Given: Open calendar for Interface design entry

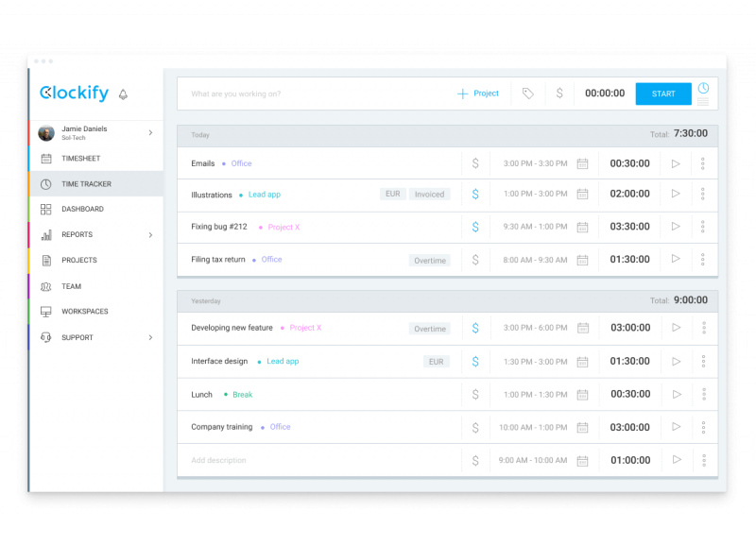Looking at the screenshot, I should point(582,362).
